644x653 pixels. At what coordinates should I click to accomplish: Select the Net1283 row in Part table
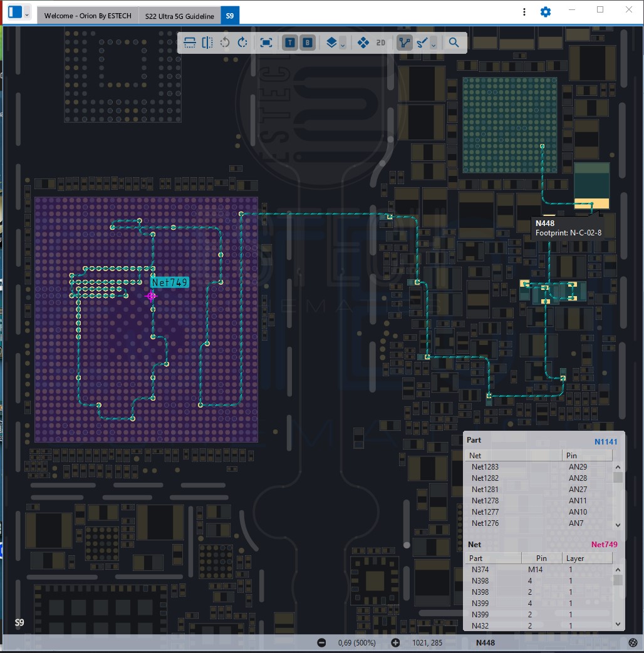pyautogui.click(x=485, y=467)
